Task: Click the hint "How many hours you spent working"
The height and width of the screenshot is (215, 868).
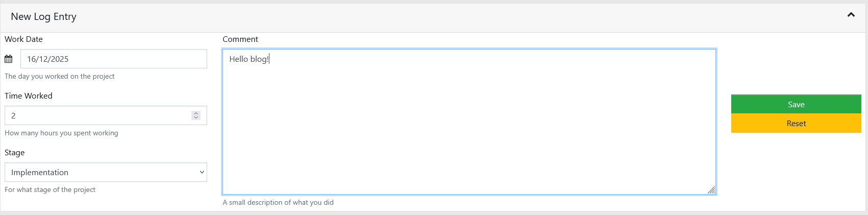Action: tap(61, 133)
